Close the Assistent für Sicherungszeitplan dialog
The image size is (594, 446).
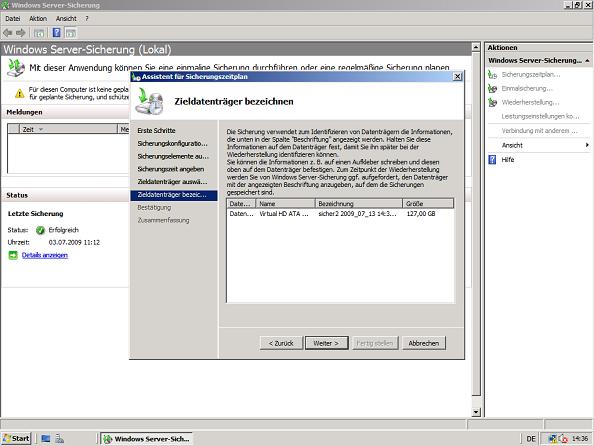click(x=457, y=77)
